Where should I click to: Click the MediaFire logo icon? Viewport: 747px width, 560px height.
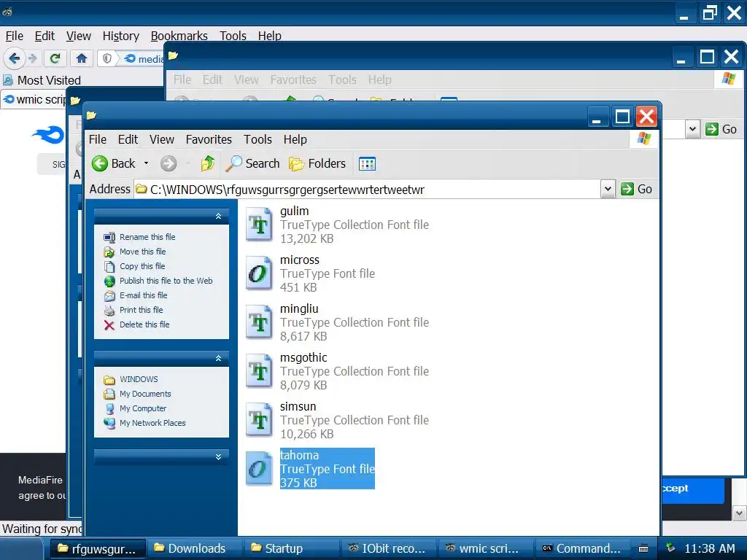coord(48,135)
